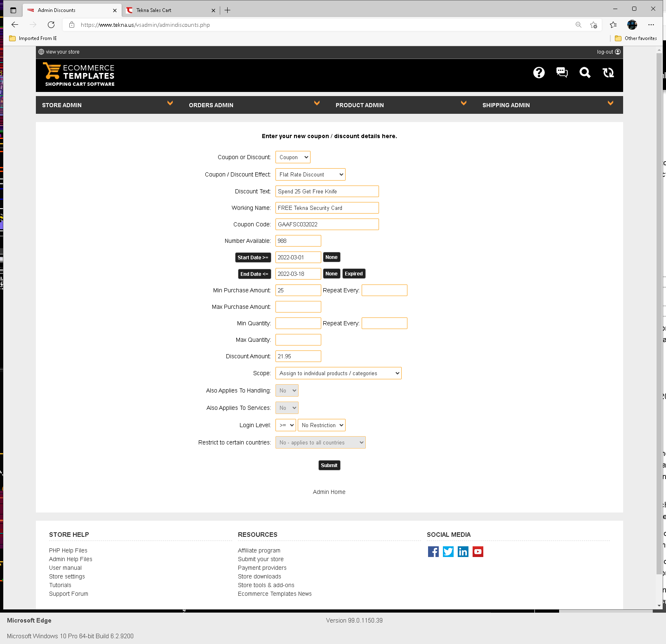This screenshot has width=666, height=644.
Task: Open the Twitter social media icon
Action: [448, 552]
